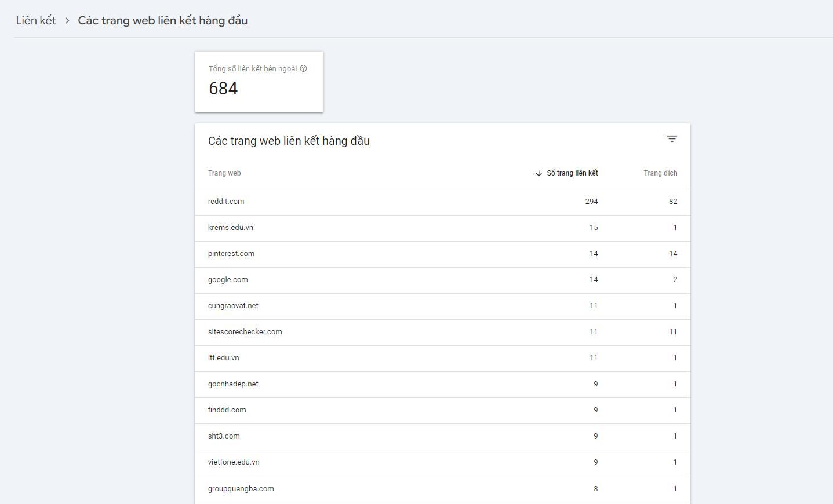Click the 15 count for krems.edu.vn
This screenshot has width=833, height=504.
594,228
